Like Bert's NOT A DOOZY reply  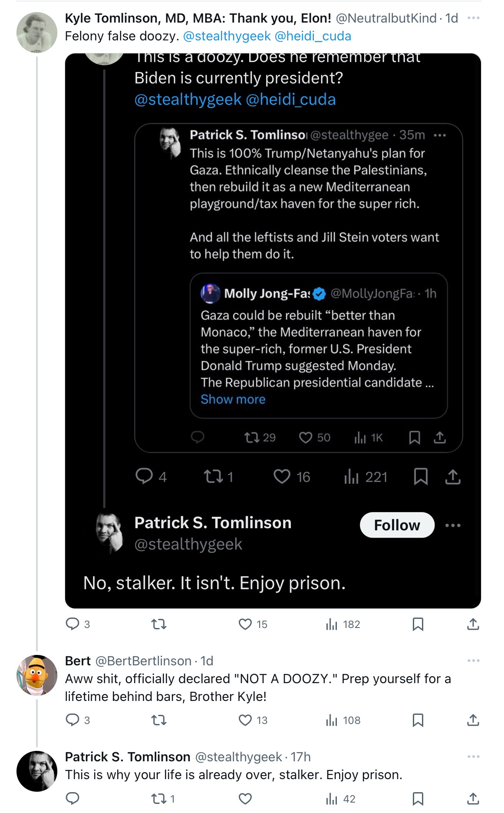point(253,720)
